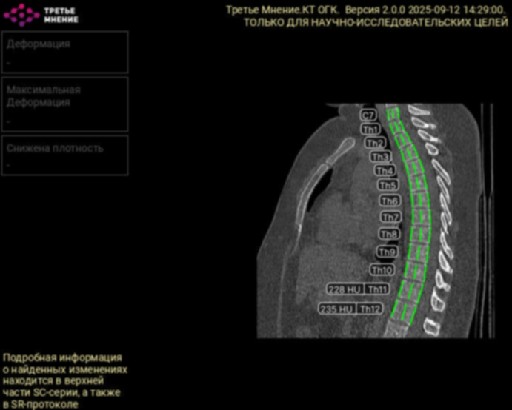The width and height of the screenshot is (512, 410).
Task: Click the 228 HU density value
Action: [x=345, y=289]
